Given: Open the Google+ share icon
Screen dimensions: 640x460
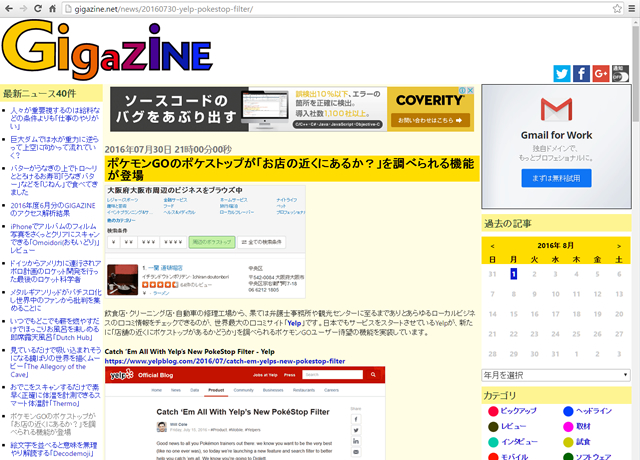Looking at the screenshot, I should click(600, 73).
